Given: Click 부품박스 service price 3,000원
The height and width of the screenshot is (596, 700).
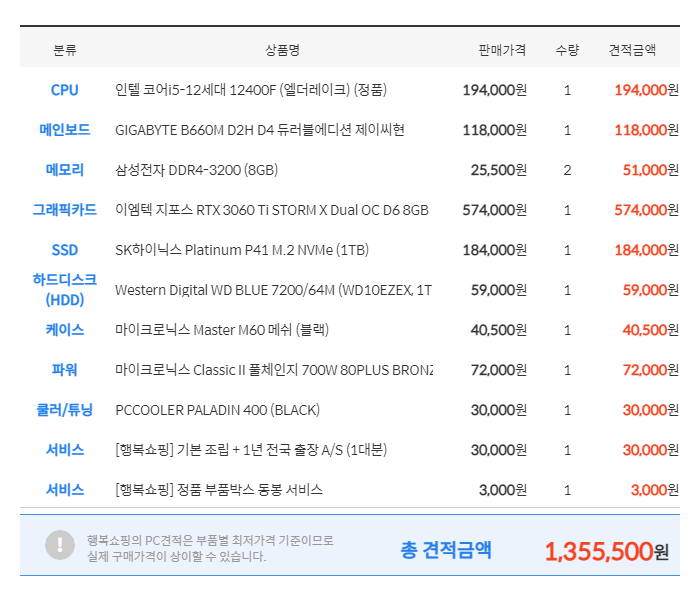Looking at the screenshot, I should [503, 490].
